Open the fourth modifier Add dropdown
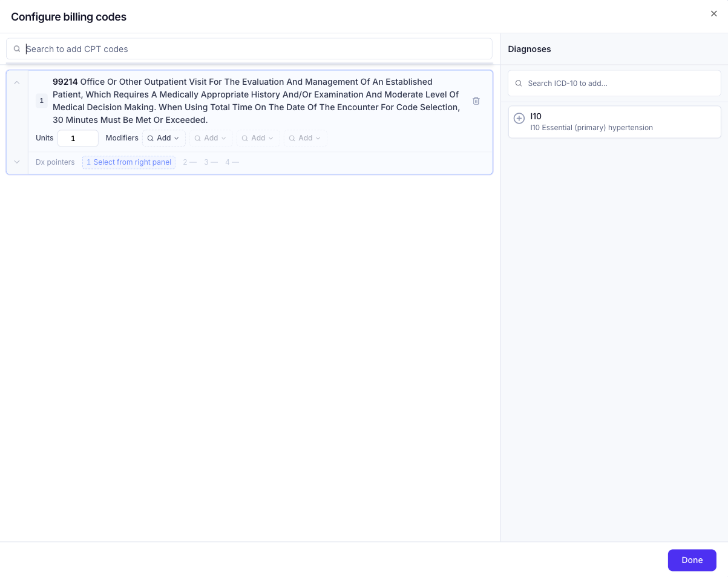 pyautogui.click(x=305, y=138)
